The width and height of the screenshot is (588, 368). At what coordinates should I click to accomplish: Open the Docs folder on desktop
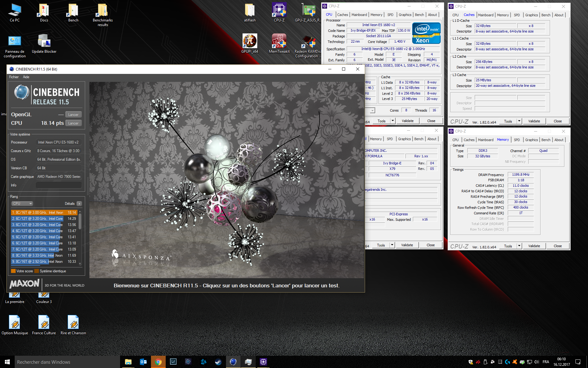[x=44, y=13]
